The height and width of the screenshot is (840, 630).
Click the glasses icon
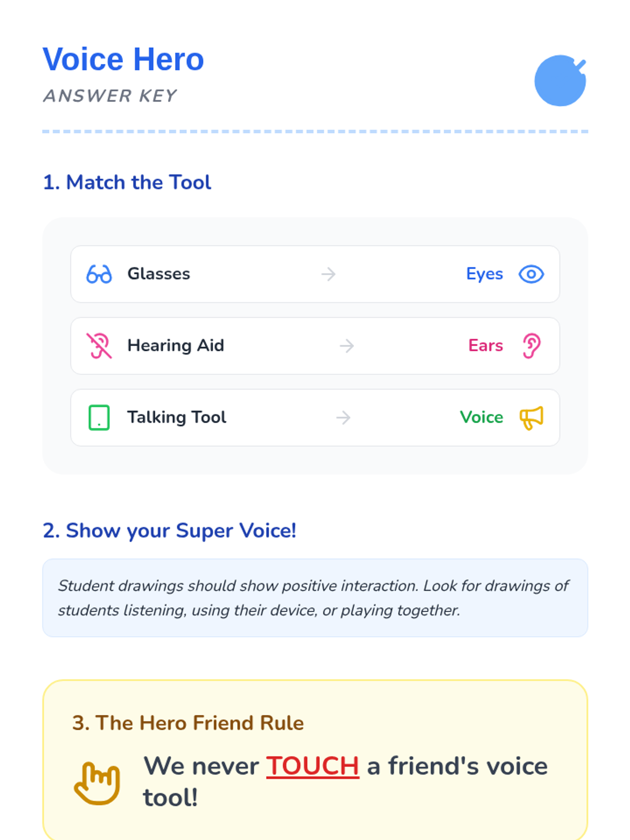click(x=99, y=274)
